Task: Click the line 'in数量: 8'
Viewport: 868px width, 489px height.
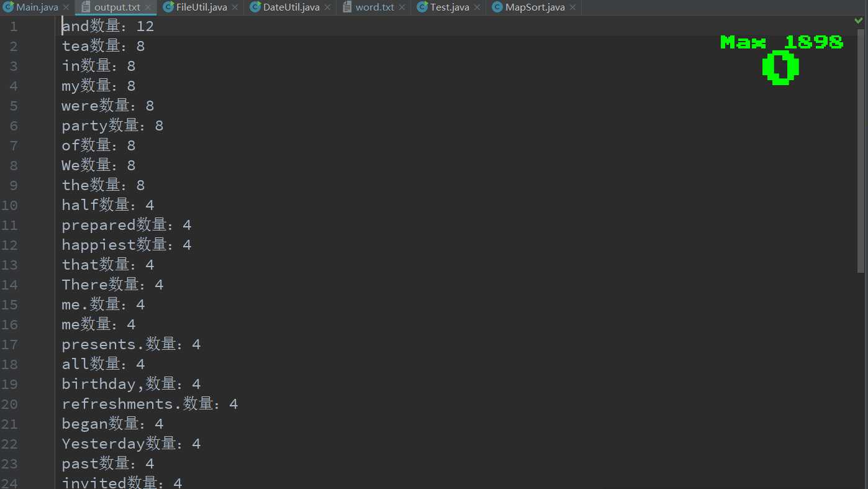Action: (x=99, y=66)
